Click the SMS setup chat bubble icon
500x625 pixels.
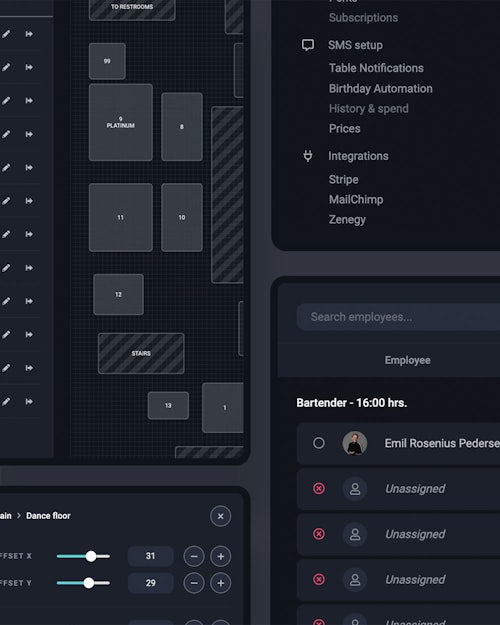[x=308, y=45]
